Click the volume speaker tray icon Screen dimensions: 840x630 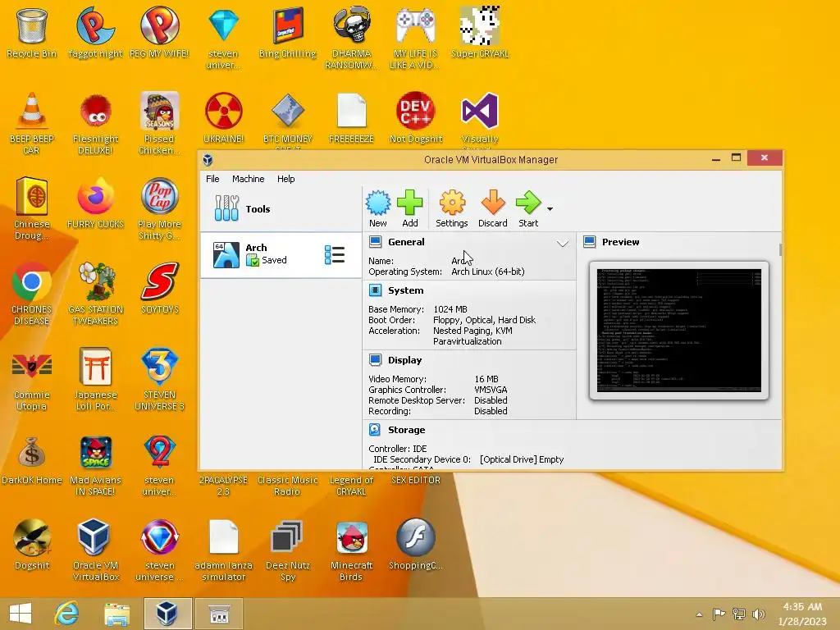pos(759,614)
